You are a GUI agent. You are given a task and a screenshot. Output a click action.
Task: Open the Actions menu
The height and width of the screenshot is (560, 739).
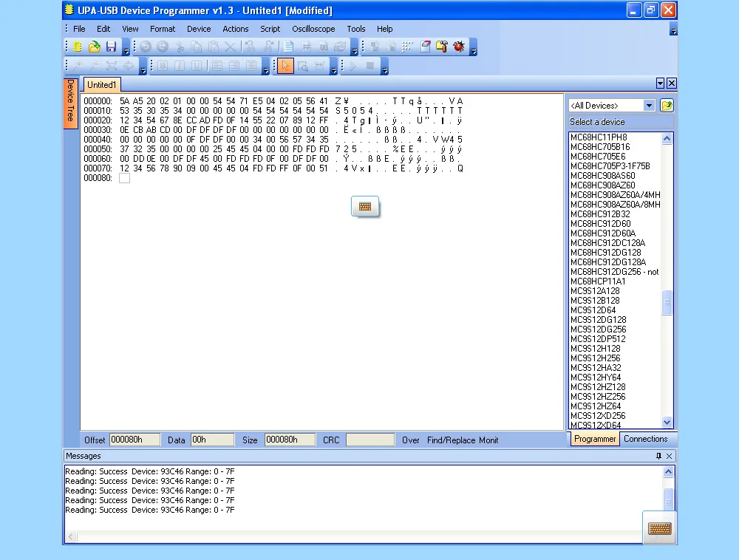(x=236, y=29)
